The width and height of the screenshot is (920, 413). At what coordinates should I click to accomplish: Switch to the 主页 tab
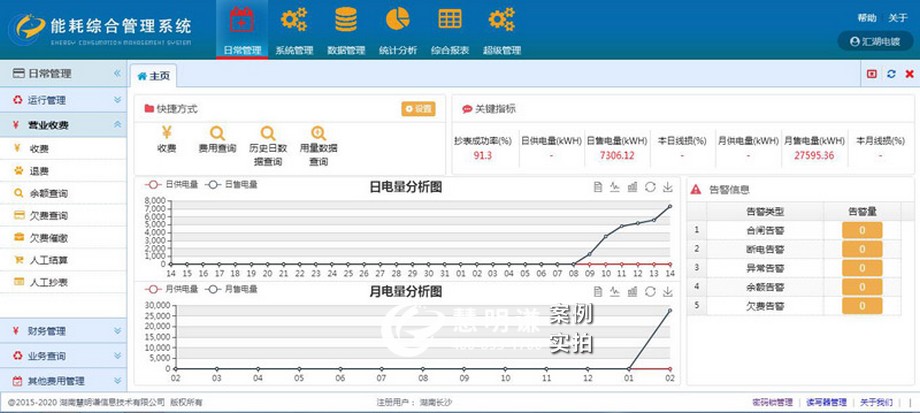(x=154, y=75)
